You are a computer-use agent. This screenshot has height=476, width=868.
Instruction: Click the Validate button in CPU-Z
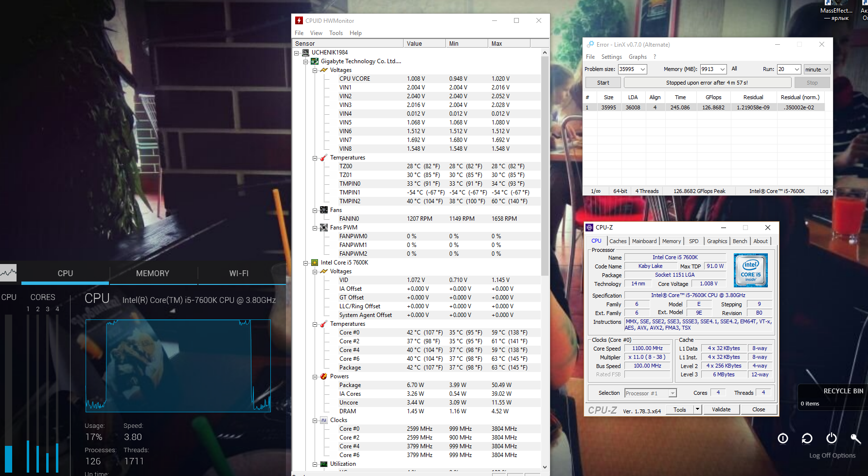[x=721, y=409]
